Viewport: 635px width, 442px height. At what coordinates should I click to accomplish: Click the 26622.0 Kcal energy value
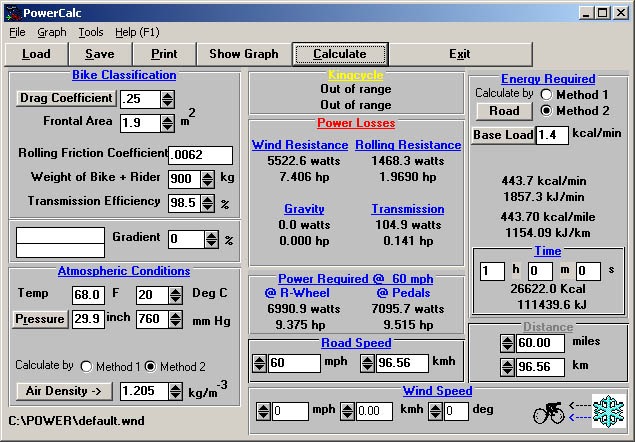(548, 289)
